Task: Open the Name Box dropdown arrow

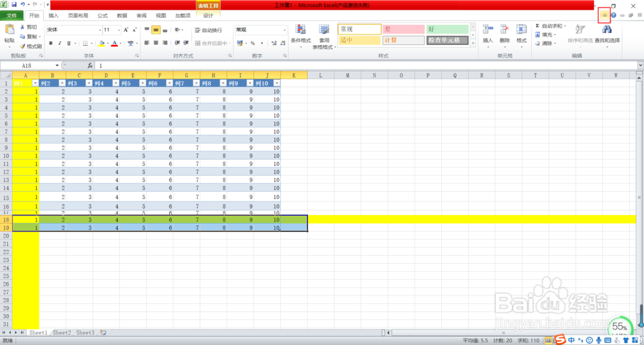Action: pyautogui.click(x=57, y=66)
